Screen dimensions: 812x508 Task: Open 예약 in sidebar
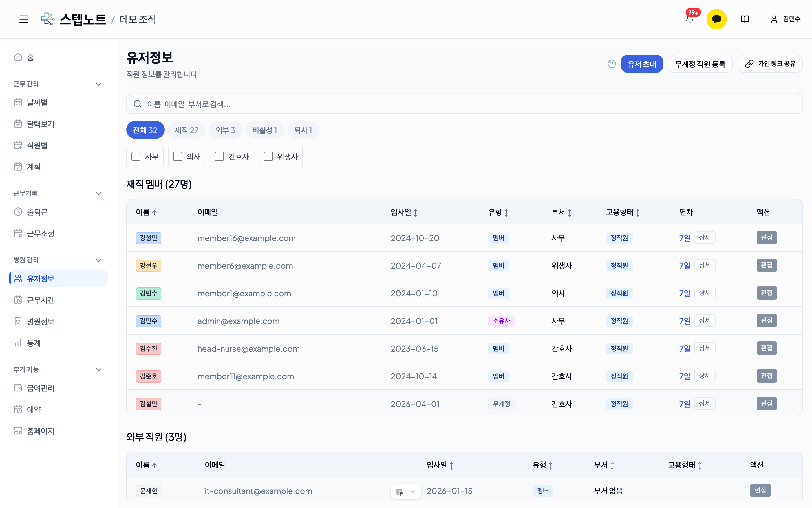(x=58, y=409)
